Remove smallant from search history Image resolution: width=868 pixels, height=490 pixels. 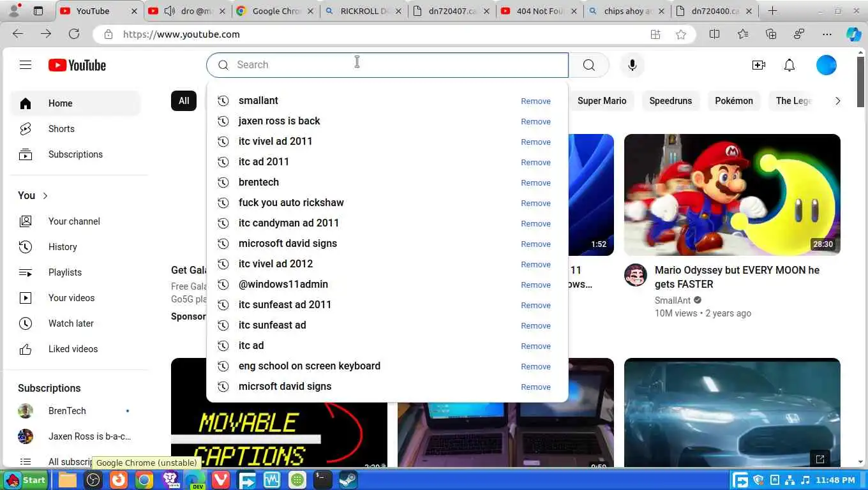535,101
